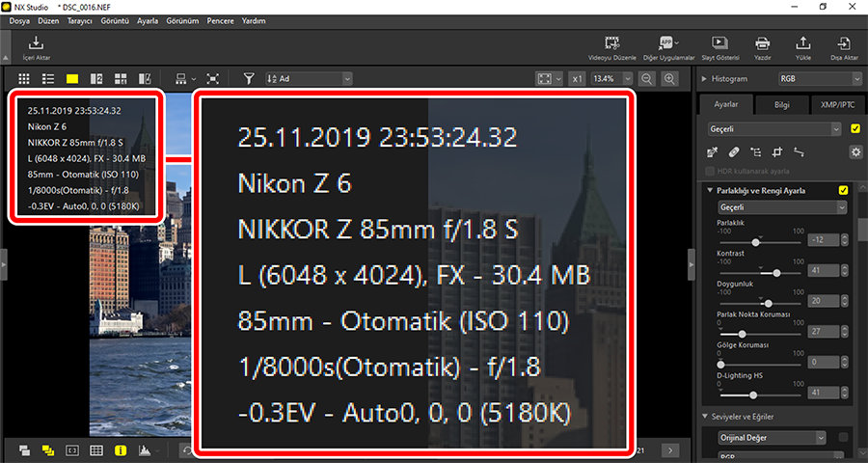Click the Parlaklık value field -12
The width and height of the screenshot is (868, 463).
point(824,240)
